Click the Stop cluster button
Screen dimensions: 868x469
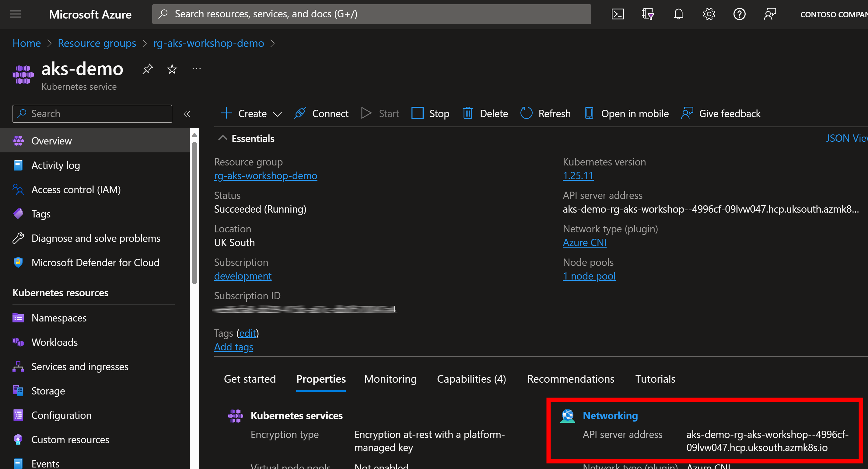[430, 114]
